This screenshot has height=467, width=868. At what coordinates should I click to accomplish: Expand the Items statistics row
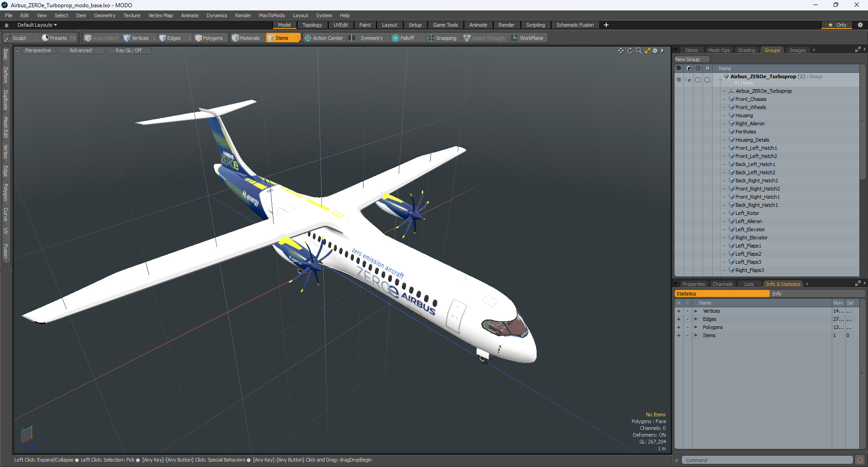click(x=696, y=335)
